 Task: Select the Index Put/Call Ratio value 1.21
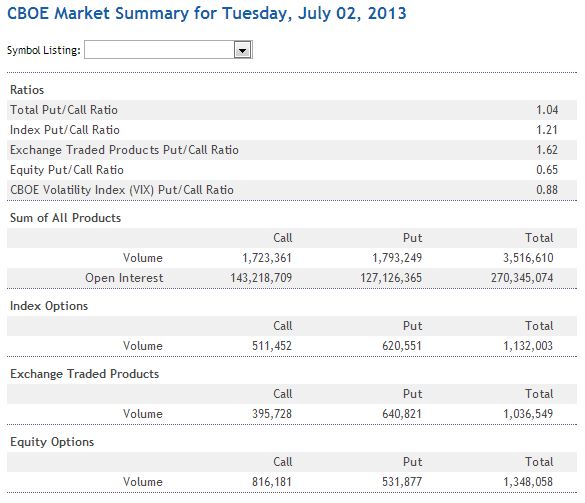coord(547,130)
